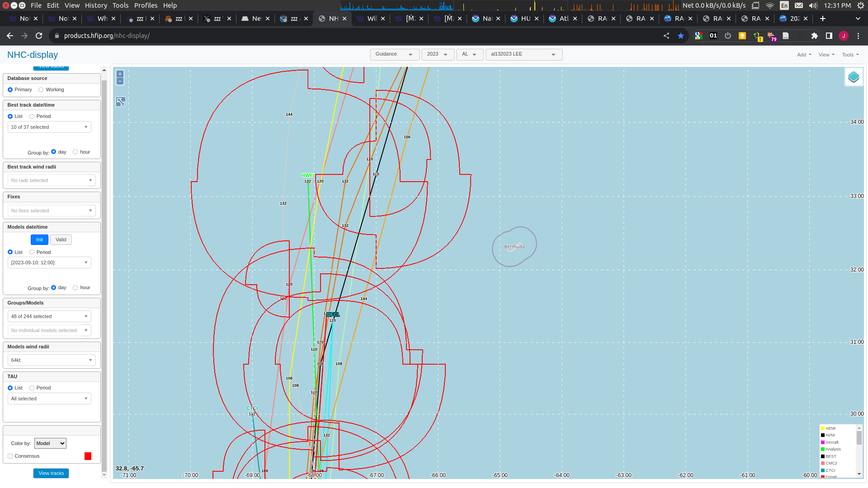The height and width of the screenshot is (488, 868).
Task: Open the View menu at top right
Action: point(826,55)
